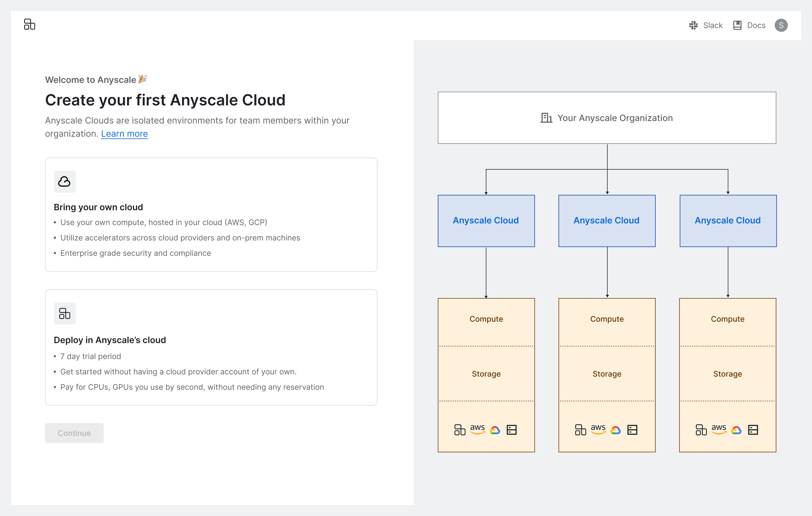
Task: Click Google Cloud logo in middle stack
Action: click(x=616, y=430)
